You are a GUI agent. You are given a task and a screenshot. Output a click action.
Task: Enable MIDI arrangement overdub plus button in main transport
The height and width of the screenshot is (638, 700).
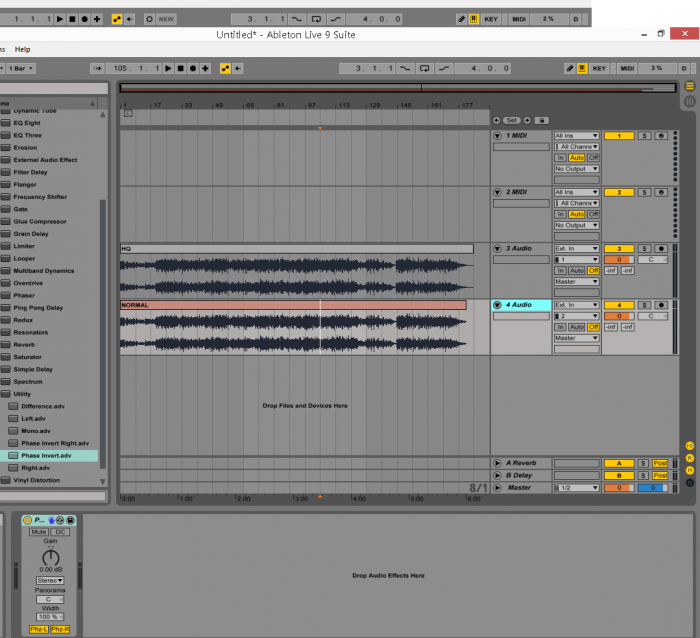point(205,68)
